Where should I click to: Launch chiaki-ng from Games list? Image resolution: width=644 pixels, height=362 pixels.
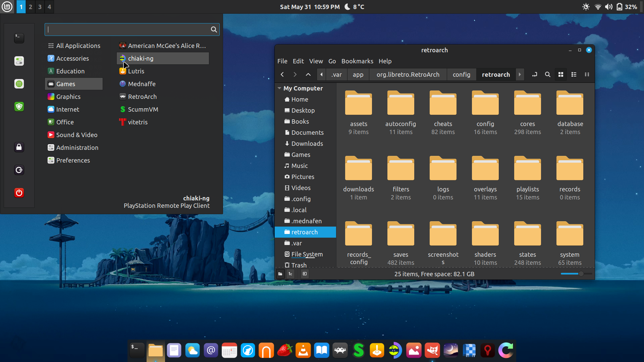coord(163,58)
